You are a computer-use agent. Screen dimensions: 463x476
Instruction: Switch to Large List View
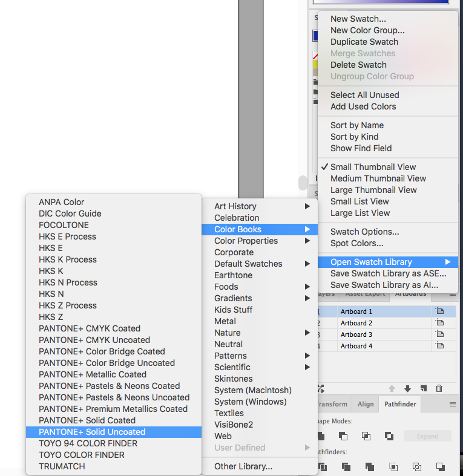pos(388,213)
